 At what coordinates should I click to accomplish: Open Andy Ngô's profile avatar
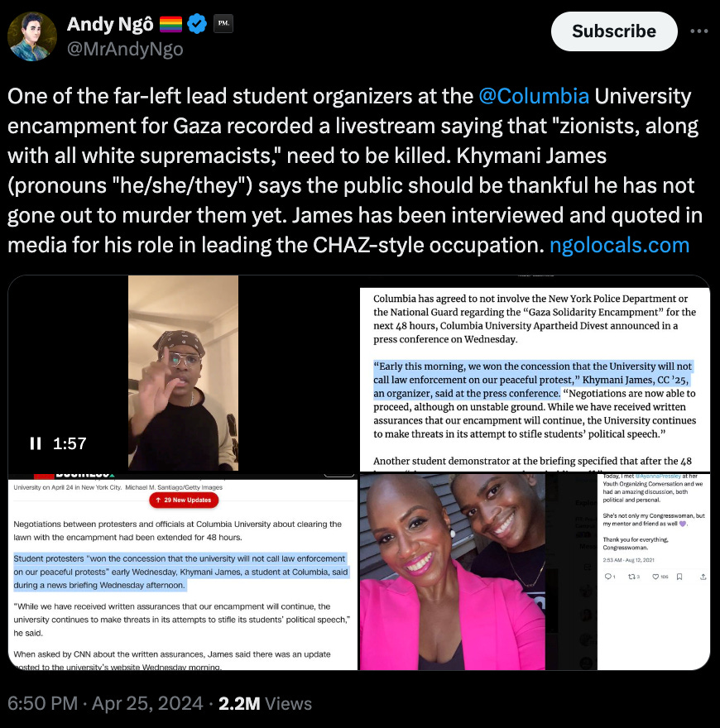(32, 36)
